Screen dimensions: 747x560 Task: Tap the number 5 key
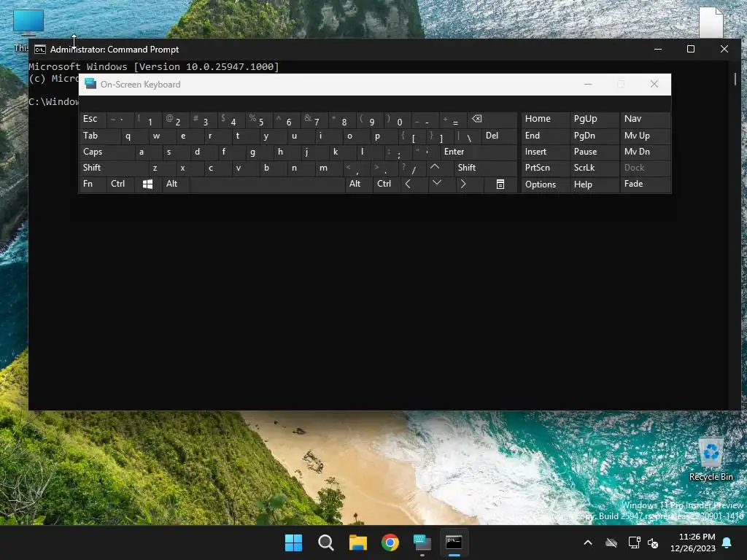(x=260, y=119)
